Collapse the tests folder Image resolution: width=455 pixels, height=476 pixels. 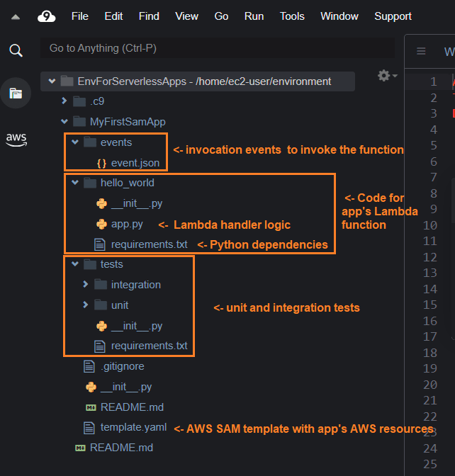74,264
